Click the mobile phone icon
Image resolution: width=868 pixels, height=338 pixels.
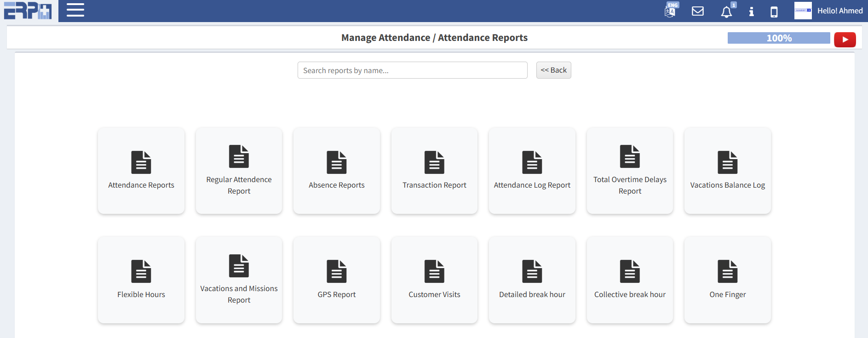click(774, 11)
